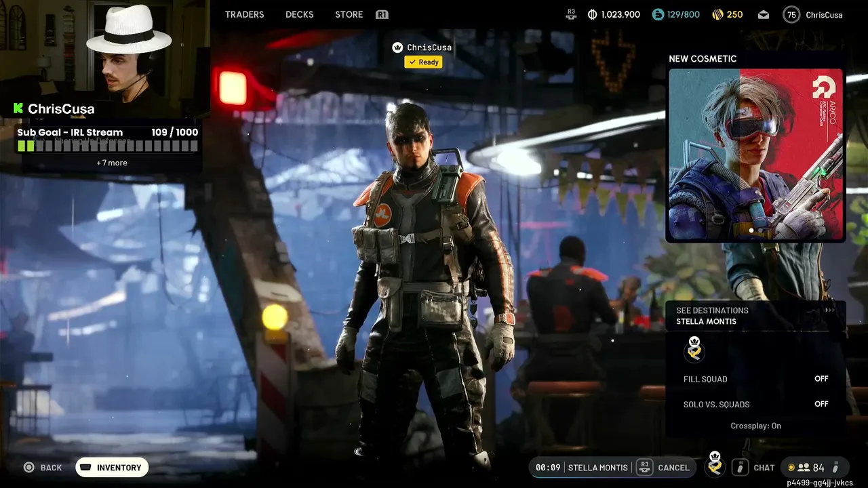Image resolution: width=868 pixels, height=488 pixels.
Task: Open the INVENTORY button
Action: [x=112, y=468]
